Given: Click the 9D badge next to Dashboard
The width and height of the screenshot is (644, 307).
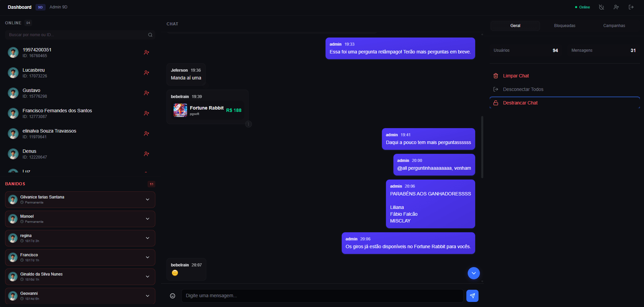Looking at the screenshot, I should (40, 7).
